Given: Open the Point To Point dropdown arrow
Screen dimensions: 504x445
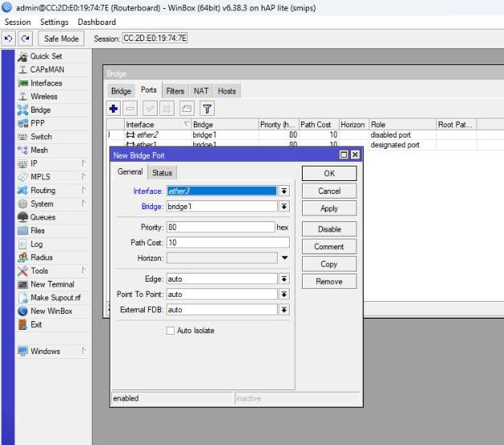Looking at the screenshot, I should (284, 295).
